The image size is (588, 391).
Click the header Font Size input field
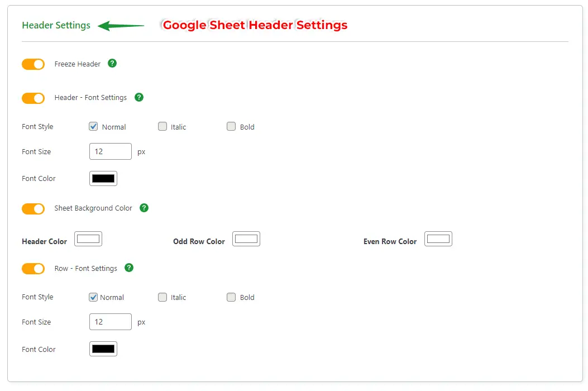(x=110, y=151)
